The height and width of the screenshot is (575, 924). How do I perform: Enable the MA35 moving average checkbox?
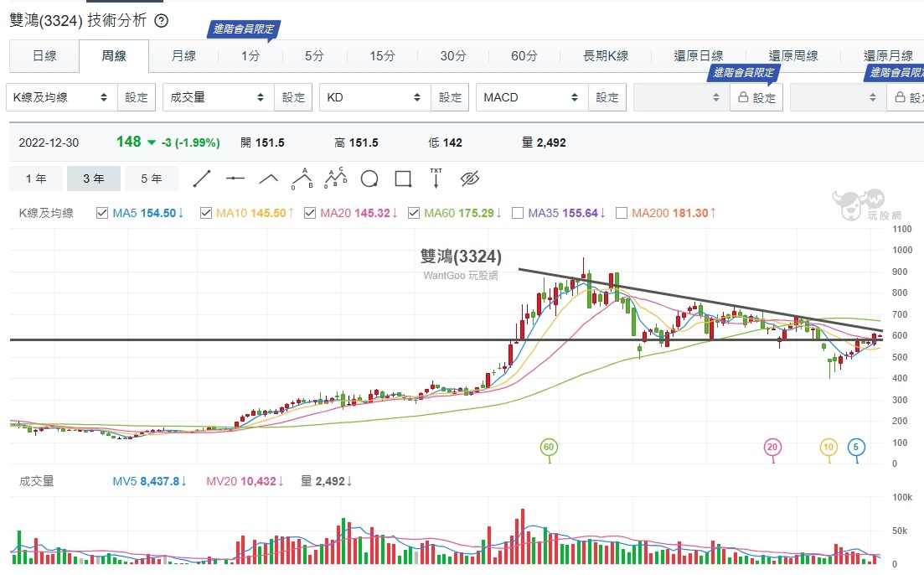coord(518,213)
